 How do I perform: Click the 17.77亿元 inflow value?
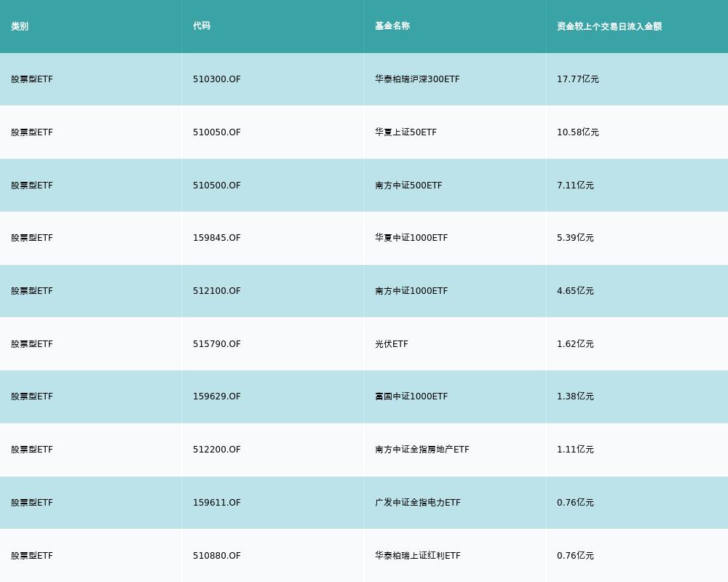(577, 79)
